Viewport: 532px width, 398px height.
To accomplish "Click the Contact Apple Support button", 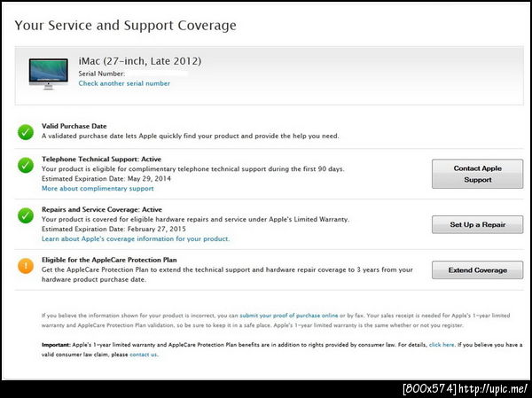I will pos(477,174).
